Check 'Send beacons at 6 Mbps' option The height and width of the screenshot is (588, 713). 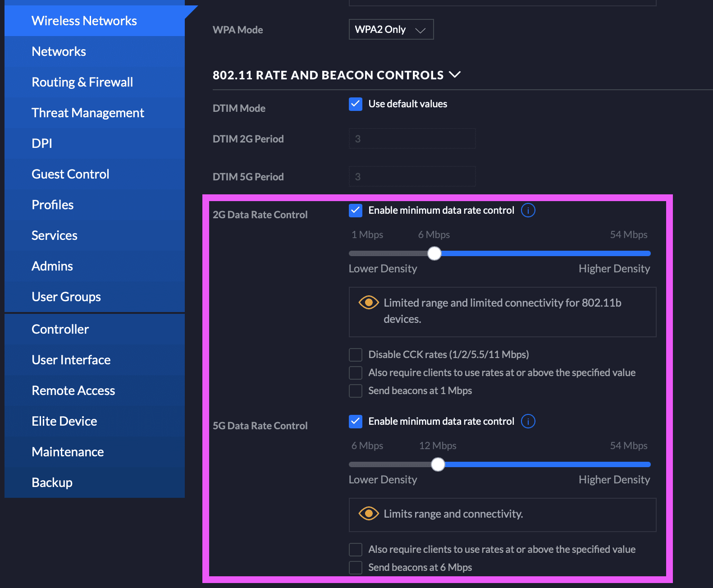[x=356, y=568]
